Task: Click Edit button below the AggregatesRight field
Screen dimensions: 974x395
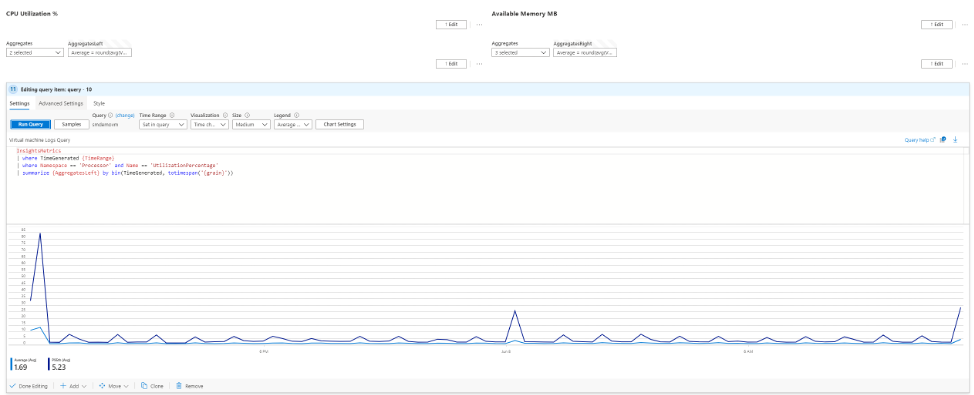Action: click(936, 64)
